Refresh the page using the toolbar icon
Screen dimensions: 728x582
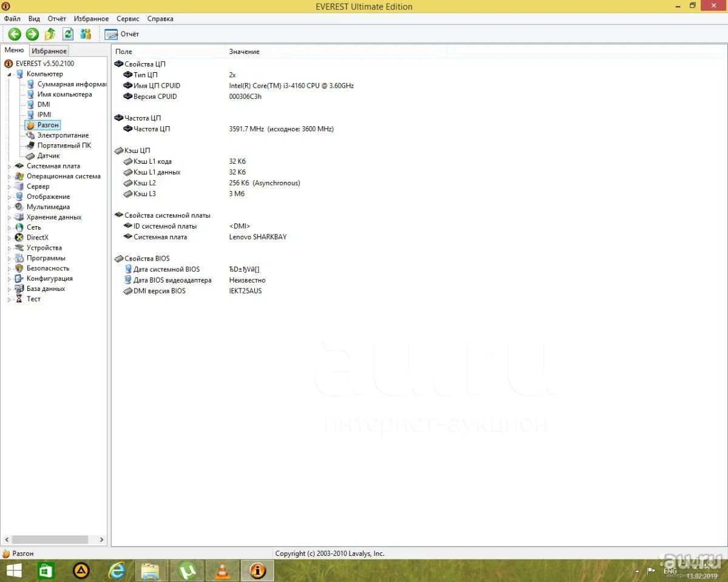pos(68,34)
